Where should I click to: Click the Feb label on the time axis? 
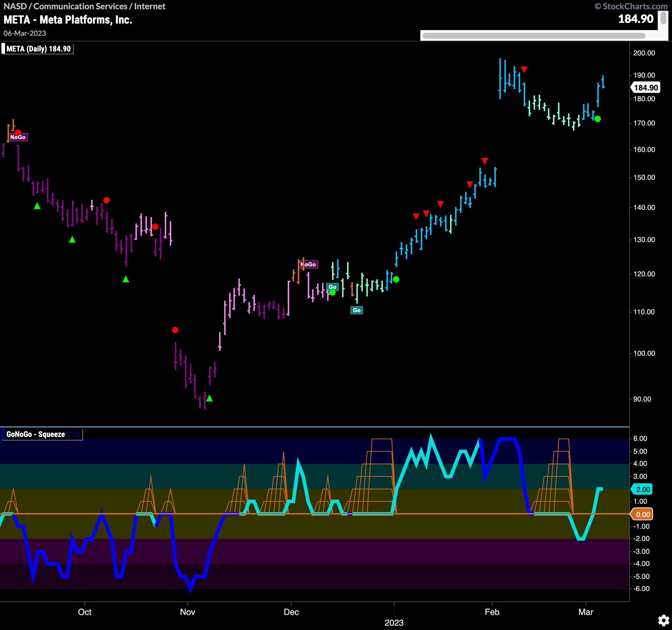point(492,612)
